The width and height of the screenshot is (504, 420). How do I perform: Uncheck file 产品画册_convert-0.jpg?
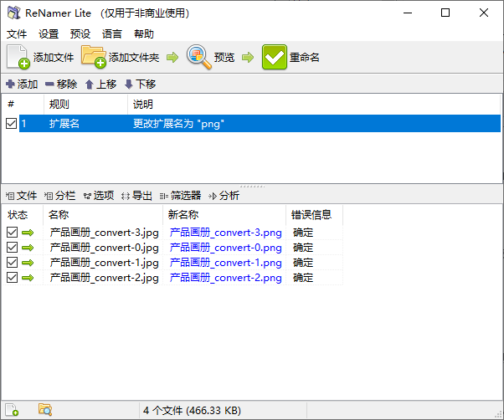click(x=12, y=248)
